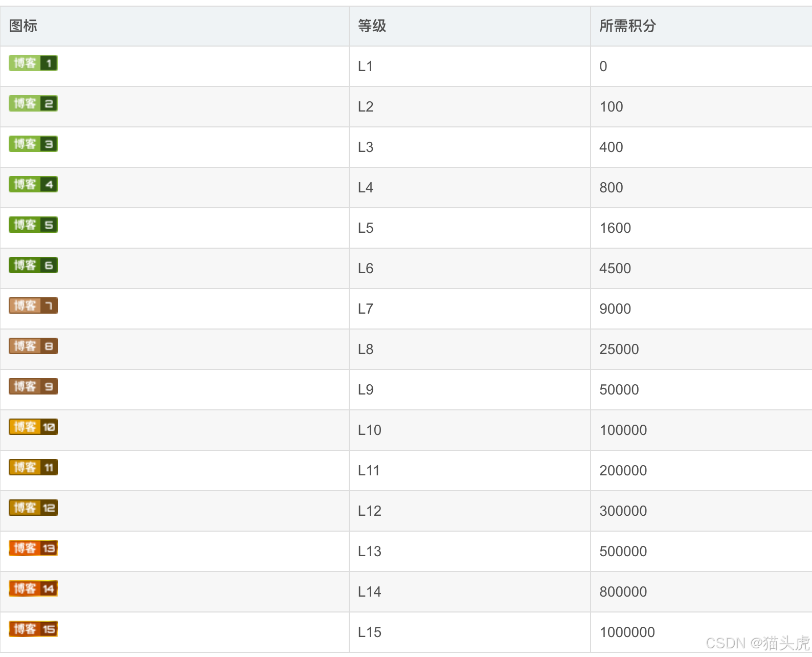Click the points value 9000
Image resolution: width=812 pixels, height=657 pixels.
(x=615, y=309)
